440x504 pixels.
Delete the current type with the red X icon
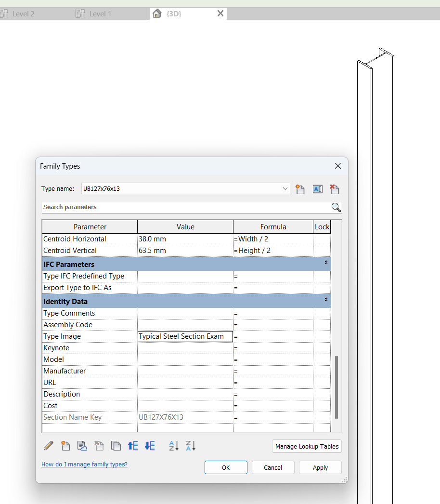pos(334,189)
